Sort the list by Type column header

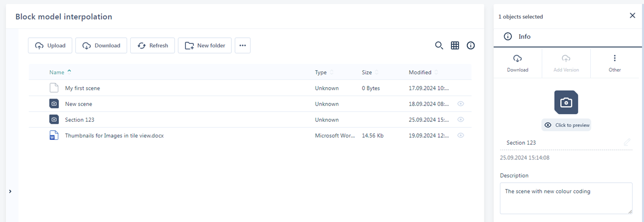coord(321,72)
